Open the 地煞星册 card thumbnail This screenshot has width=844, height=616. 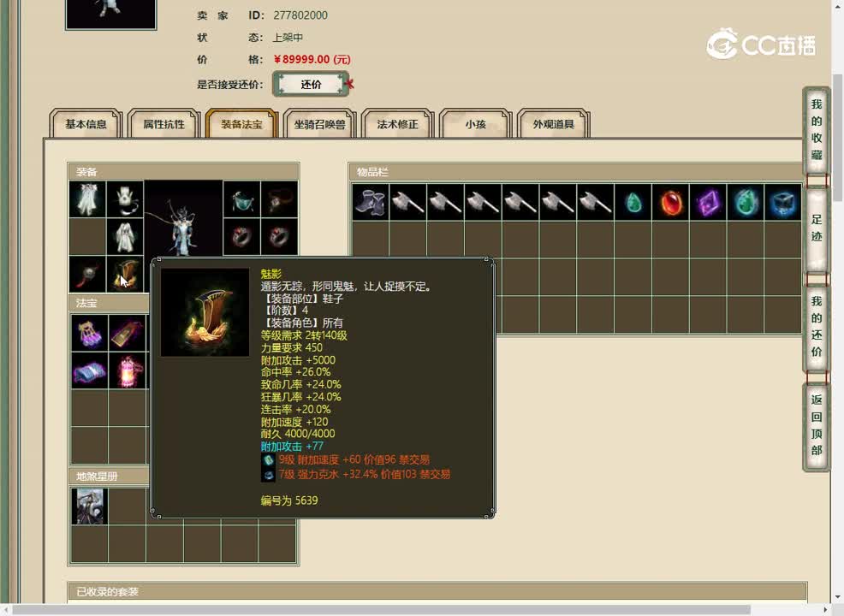(88, 506)
